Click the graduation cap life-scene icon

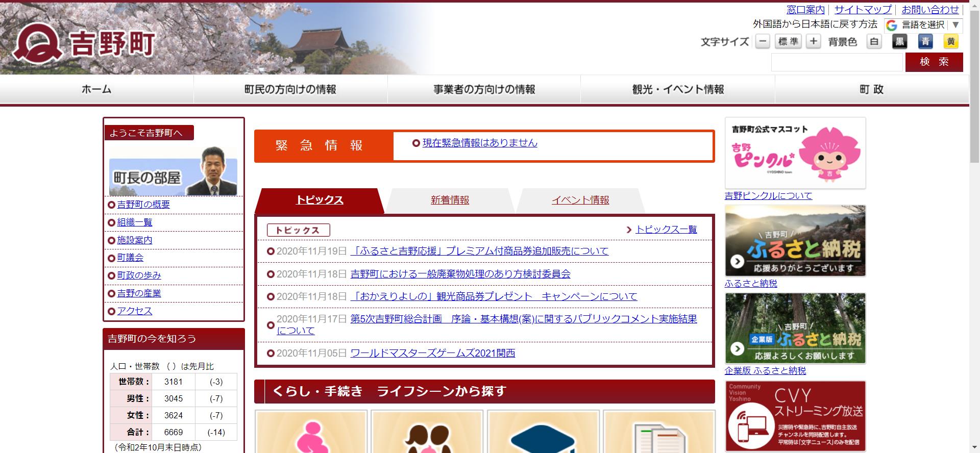(543, 432)
